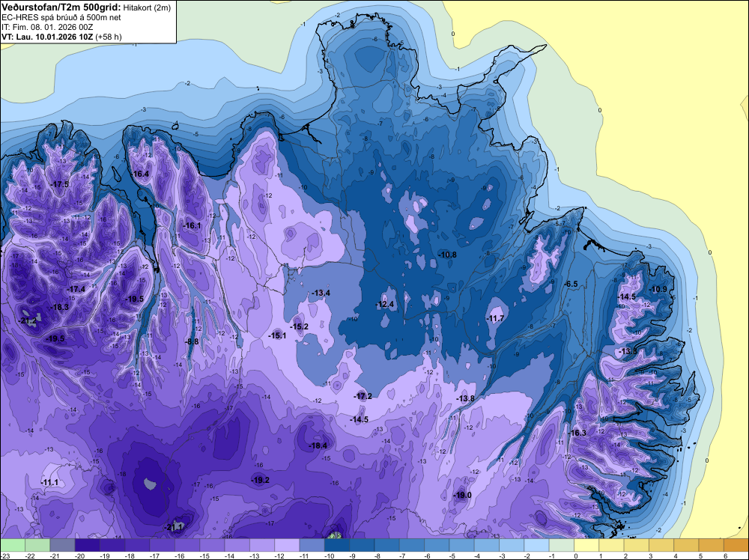The image size is (749, 560).
Task: Click the -19.0 temperature value
Action: coord(462,495)
